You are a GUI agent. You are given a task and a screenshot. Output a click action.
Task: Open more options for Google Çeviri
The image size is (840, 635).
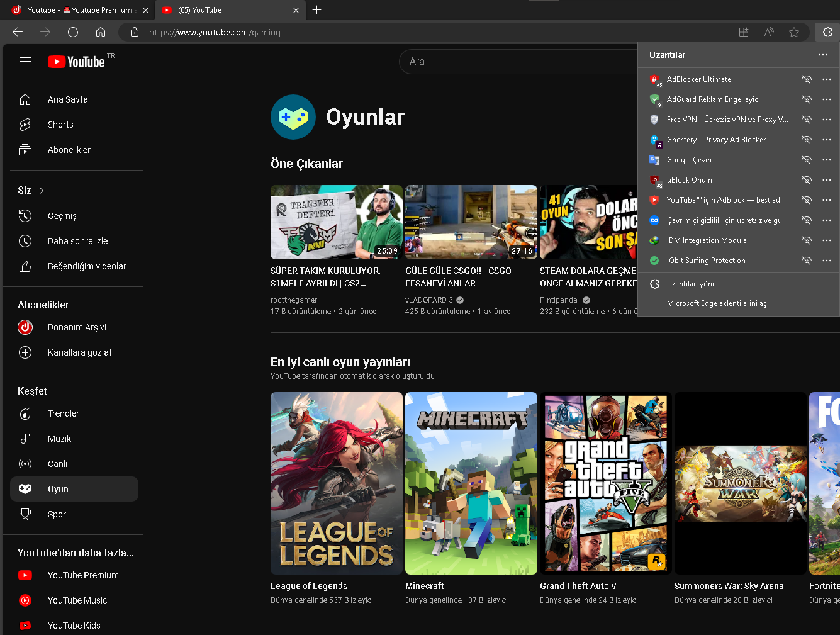point(827,160)
